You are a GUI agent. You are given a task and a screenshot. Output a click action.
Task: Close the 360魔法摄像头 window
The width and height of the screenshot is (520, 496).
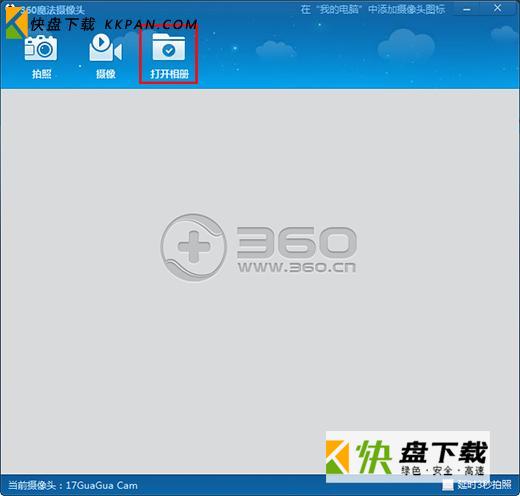click(497, 8)
